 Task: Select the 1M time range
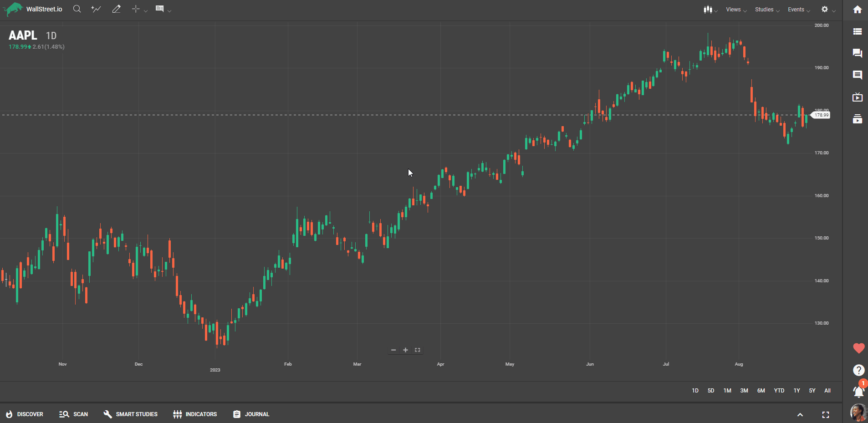click(x=727, y=391)
